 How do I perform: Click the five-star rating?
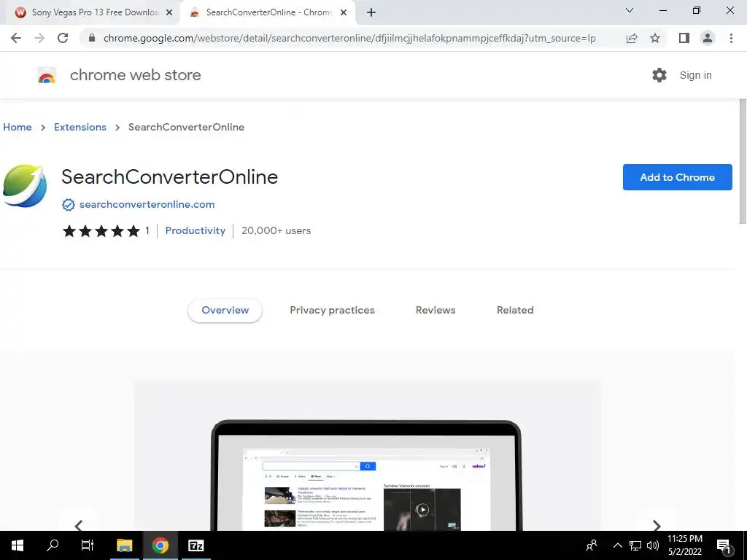[x=101, y=231]
